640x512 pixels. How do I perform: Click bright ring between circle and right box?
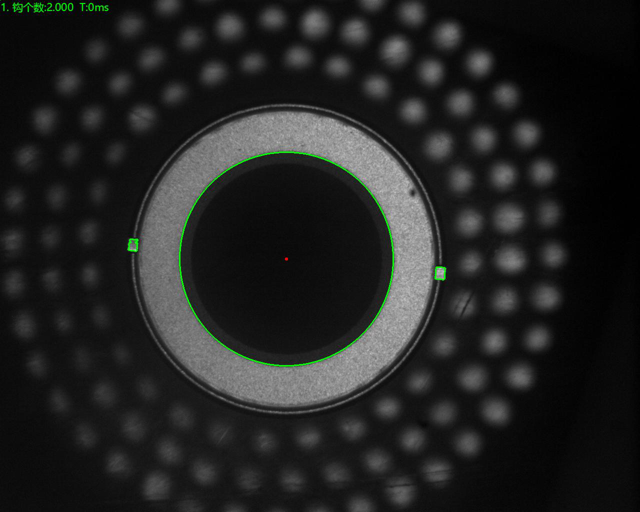tap(414, 266)
